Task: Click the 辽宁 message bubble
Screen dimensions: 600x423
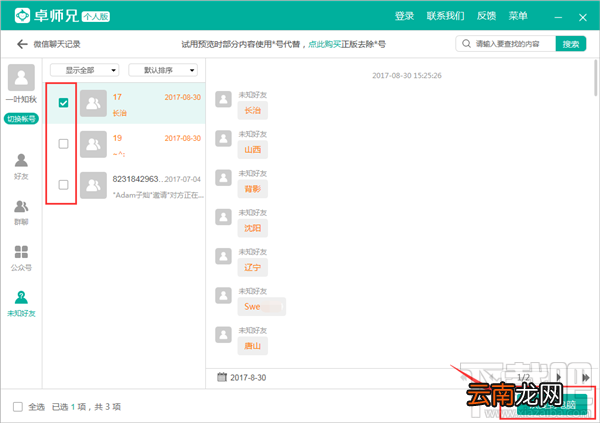Action: (x=253, y=268)
